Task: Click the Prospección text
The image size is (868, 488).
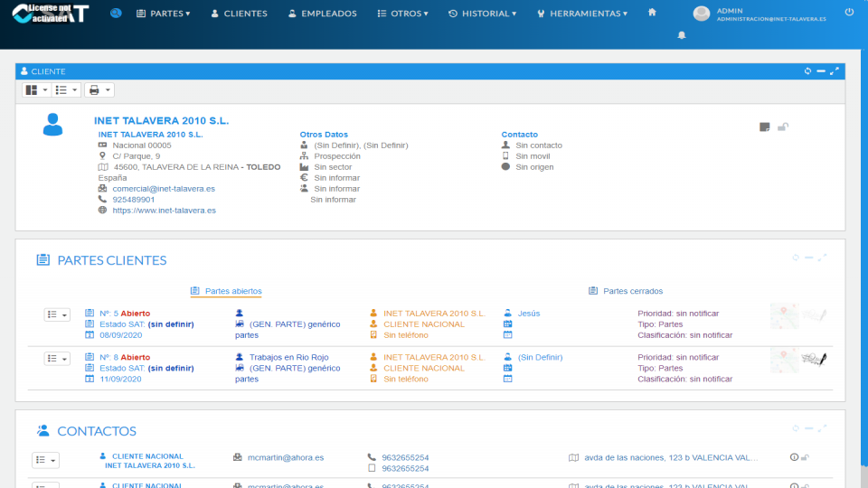Action: [x=337, y=156]
